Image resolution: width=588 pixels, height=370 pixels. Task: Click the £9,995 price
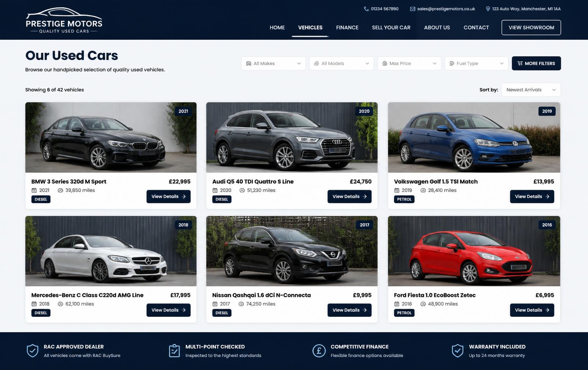pos(362,295)
